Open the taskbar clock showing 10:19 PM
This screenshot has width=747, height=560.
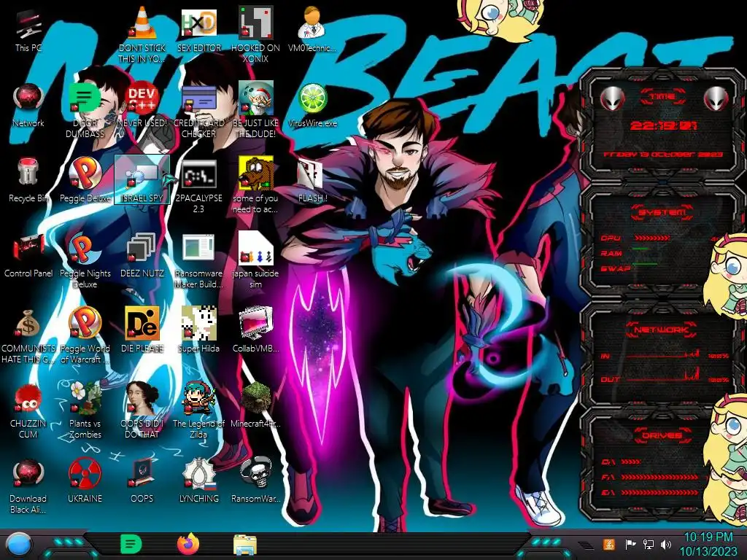[708, 544]
